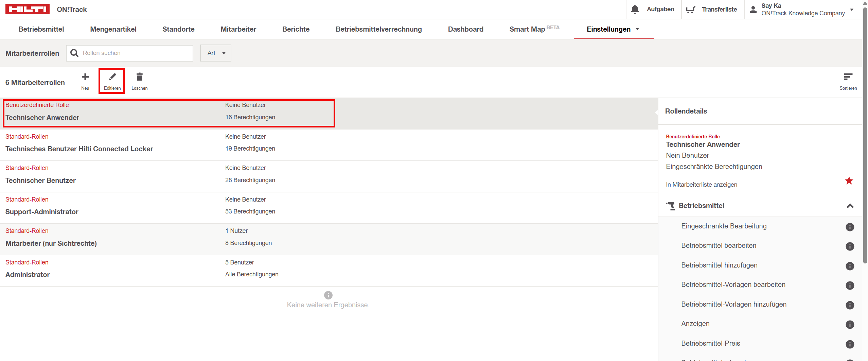Select the Technischer Benutzer role
868x361 pixels.
pyautogui.click(x=329, y=176)
